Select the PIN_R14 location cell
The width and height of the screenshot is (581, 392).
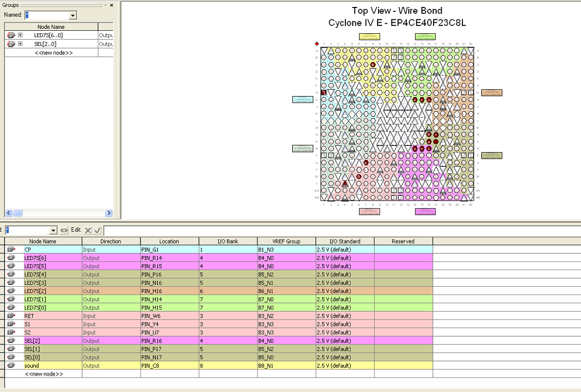pyautogui.click(x=170, y=258)
